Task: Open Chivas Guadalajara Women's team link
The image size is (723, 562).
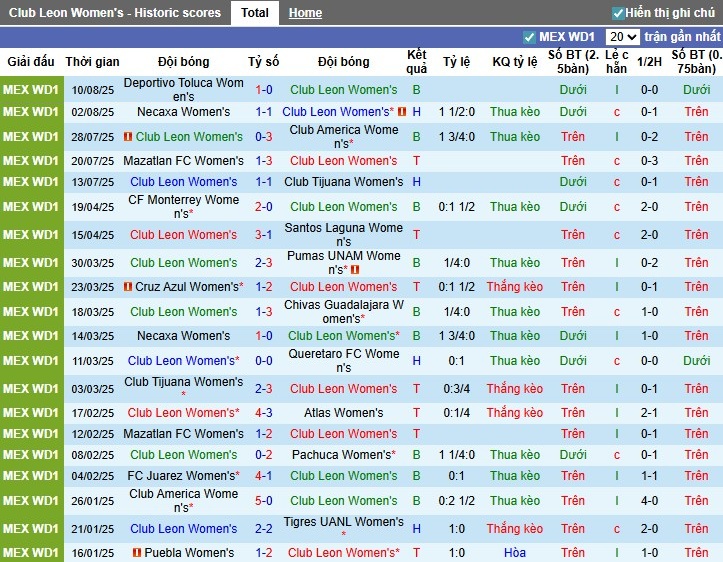Action: [343, 311]
